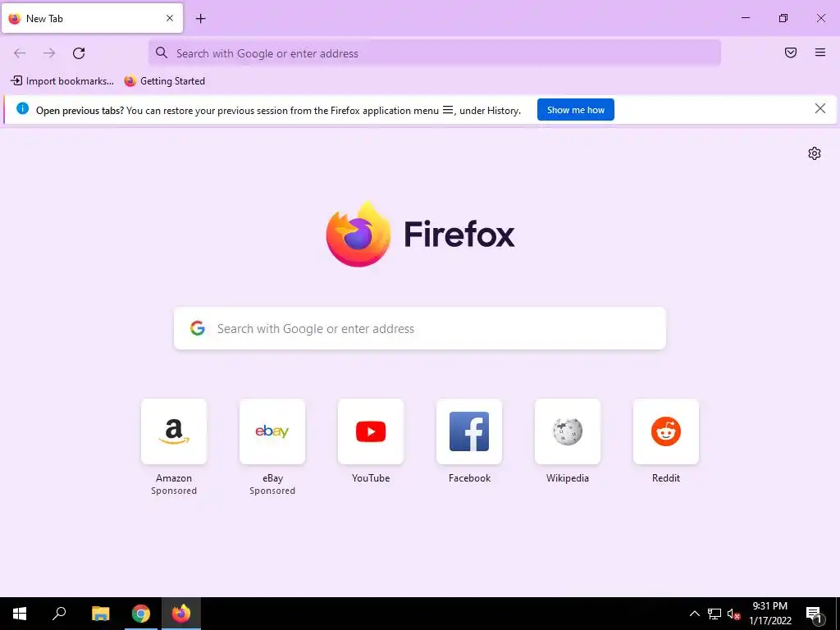Open Windows taskbar search
The image size is (840, 630).
coord(59,614)
